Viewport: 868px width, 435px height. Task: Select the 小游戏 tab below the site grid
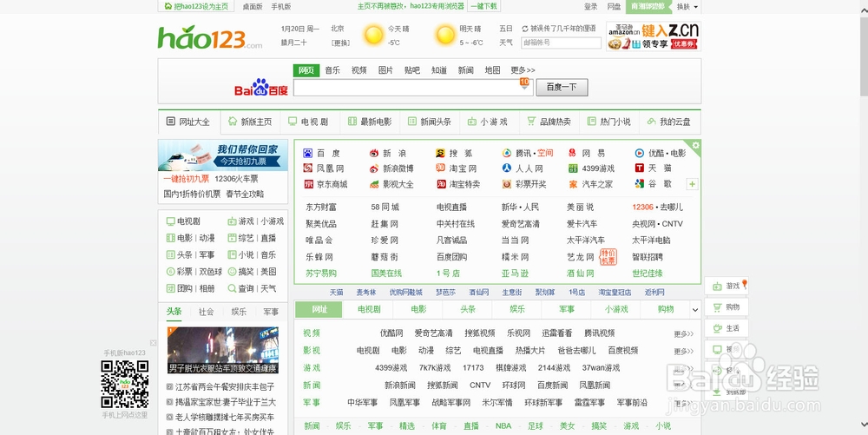pos(616,309)
